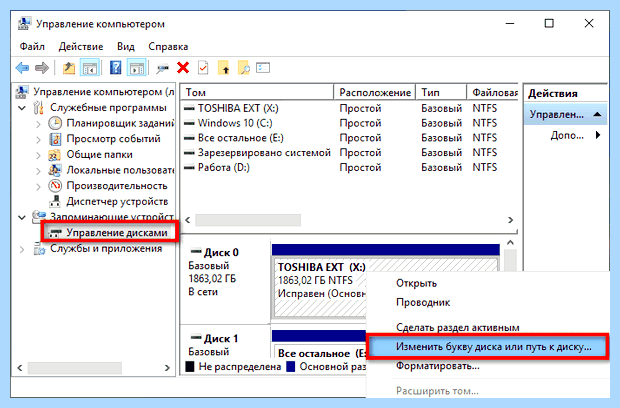Select Управление дисками in the tree
Image resolution: width=620 pixels, height=408 pixels.
(x=117, y=233)
